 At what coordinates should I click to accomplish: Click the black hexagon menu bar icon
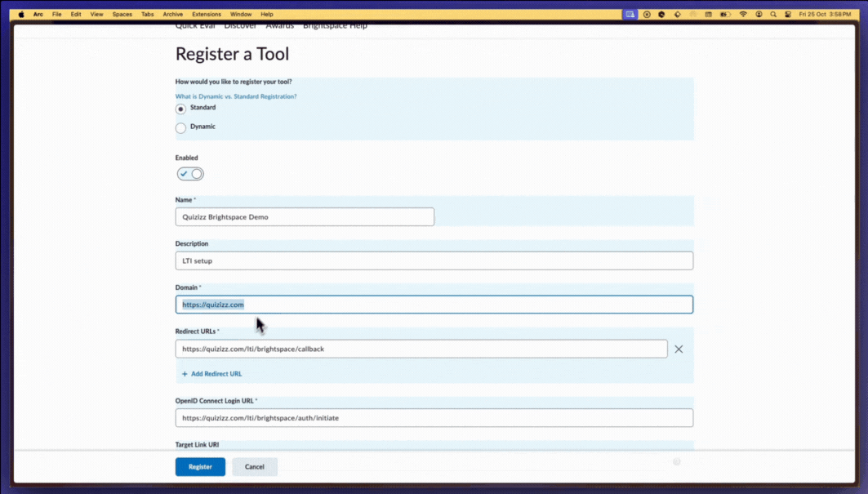[661, 15]
